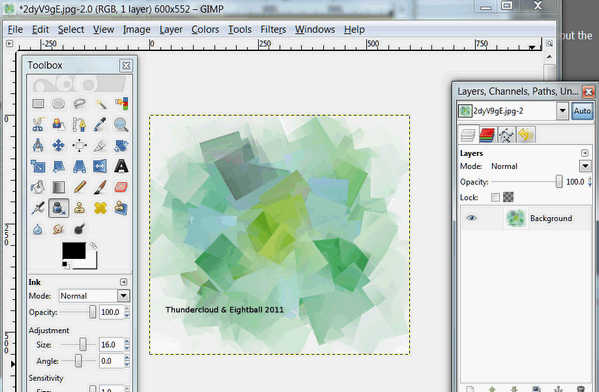Toggle visibility of Background layer
The image size is (599, 392).
pos(471,218)
